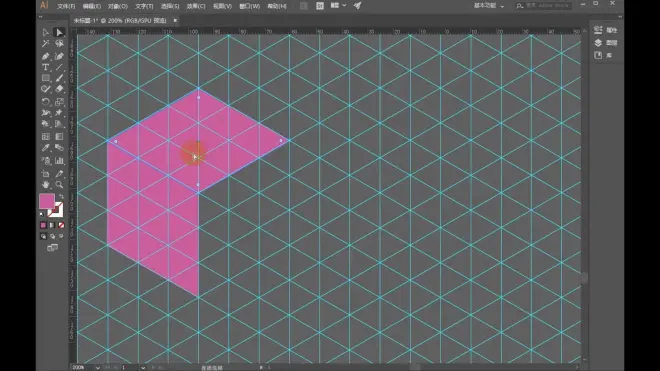Open the 对象(O) menu
This screenshot has width=660, height=371.
pos(118,6)
